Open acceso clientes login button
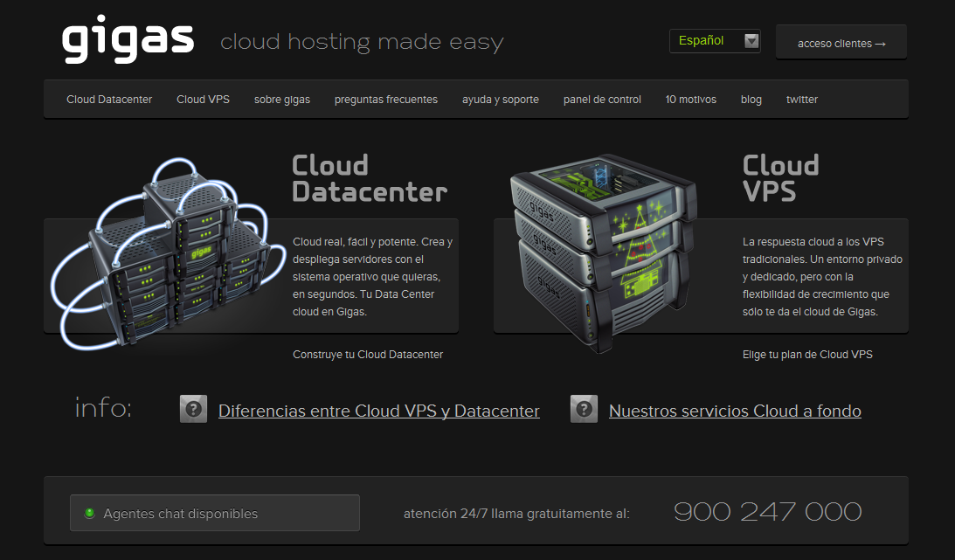 841,43
